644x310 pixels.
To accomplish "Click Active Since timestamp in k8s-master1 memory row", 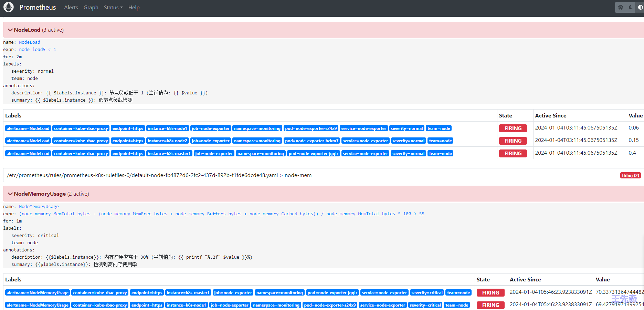I will [x=551, y=292].
